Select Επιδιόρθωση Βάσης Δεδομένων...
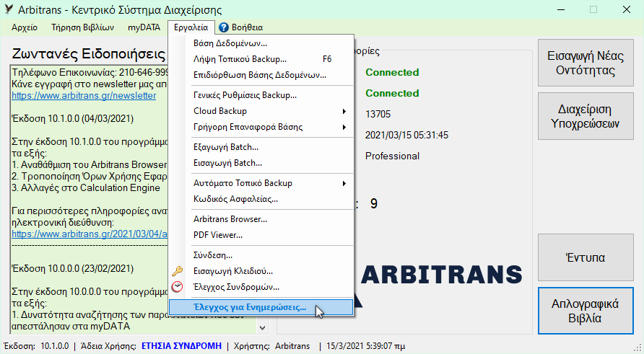This screenshot has height=354, width=644. coord(261,75)
